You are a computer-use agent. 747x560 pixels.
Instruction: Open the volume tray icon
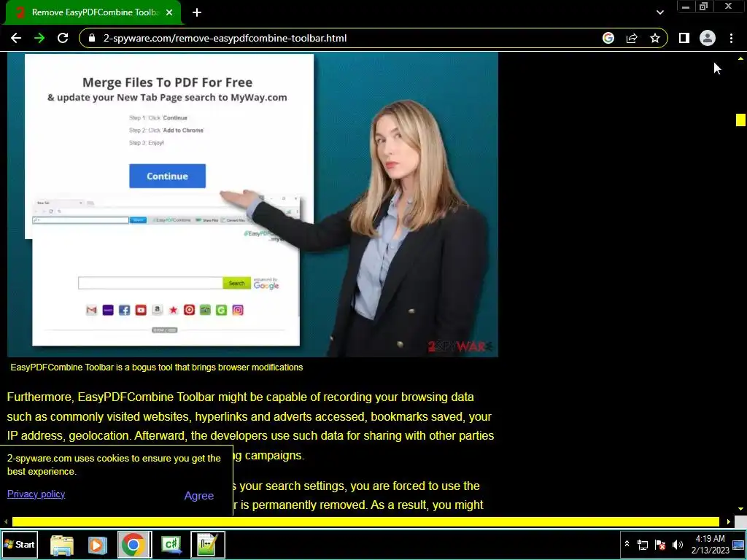(x=678, y=545)
